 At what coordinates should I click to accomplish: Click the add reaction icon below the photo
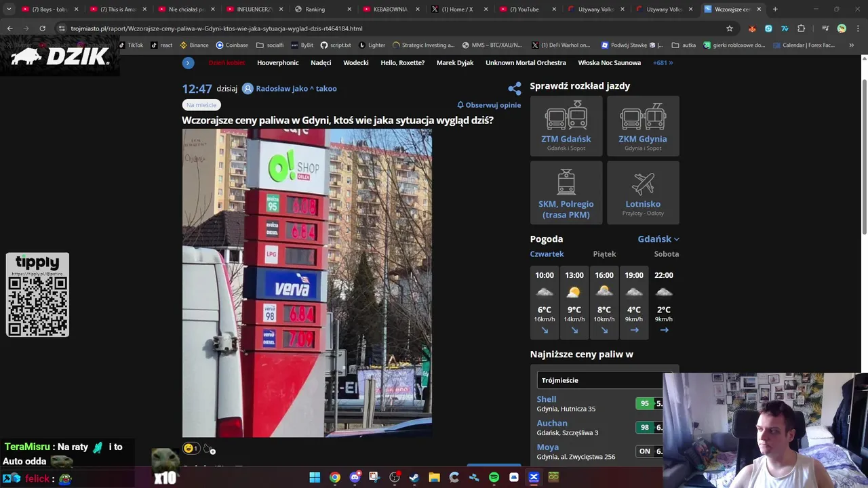pos(210,449)
